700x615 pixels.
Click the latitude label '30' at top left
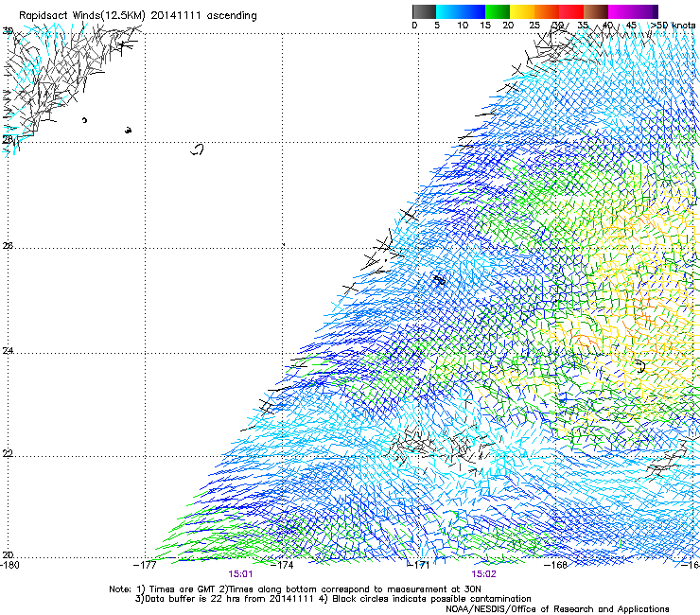click(8, 31)
